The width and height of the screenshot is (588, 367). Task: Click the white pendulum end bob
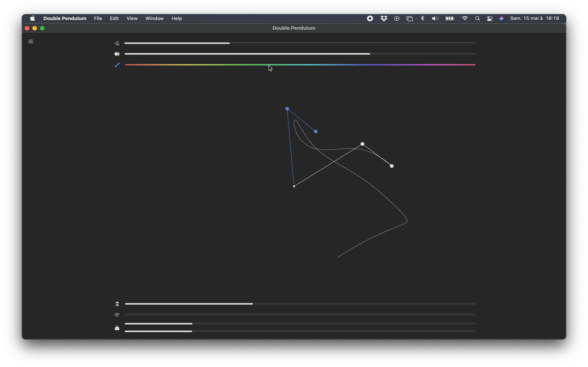click(391, 166)
